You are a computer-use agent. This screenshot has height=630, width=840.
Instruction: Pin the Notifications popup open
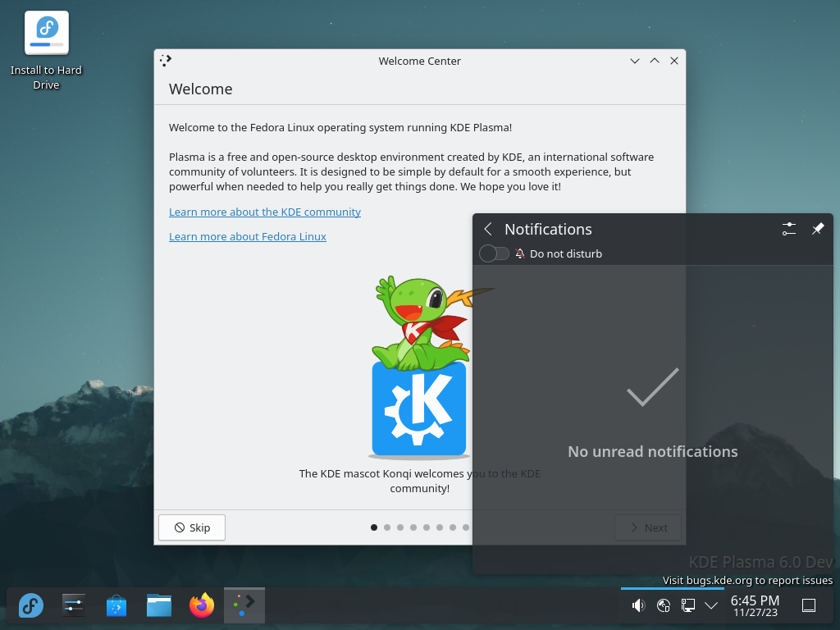(x=818, y=230)
